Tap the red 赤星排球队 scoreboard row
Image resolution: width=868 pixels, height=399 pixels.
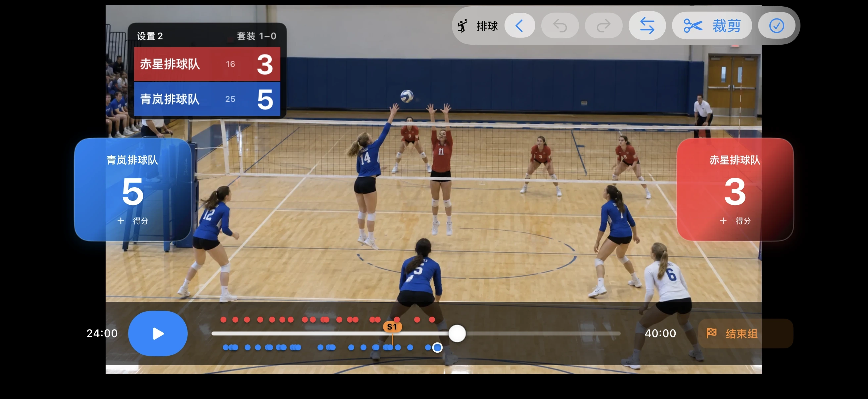coord(207,64)
